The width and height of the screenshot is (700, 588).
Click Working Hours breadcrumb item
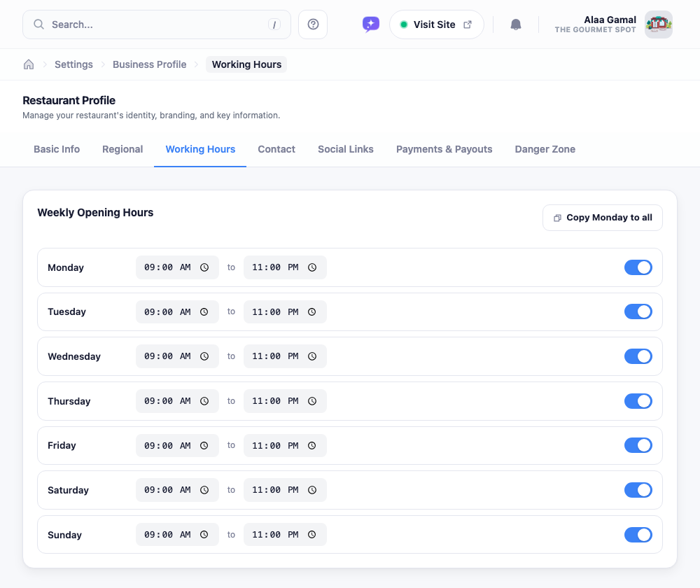246,64
